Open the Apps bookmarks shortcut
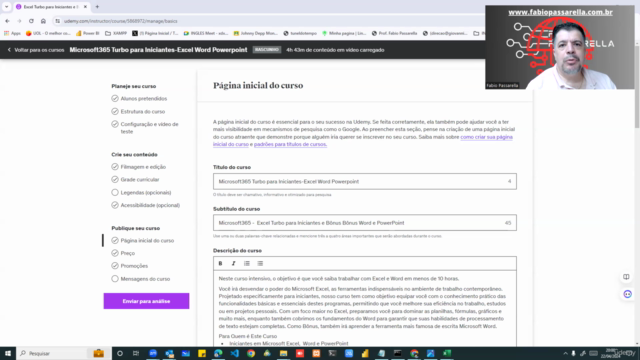The width and height of the screenshot is (640, 360). [12, 33]
